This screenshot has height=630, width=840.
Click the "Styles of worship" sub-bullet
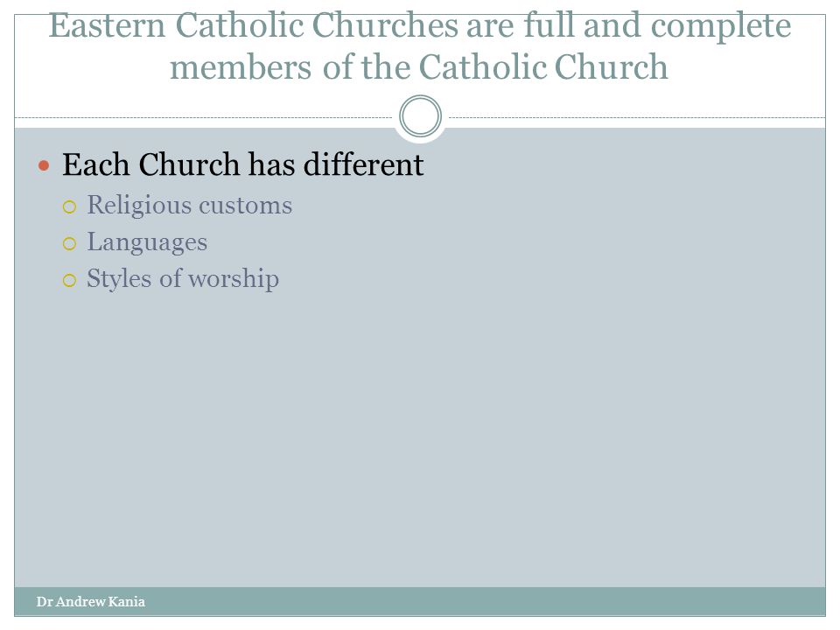183,278
